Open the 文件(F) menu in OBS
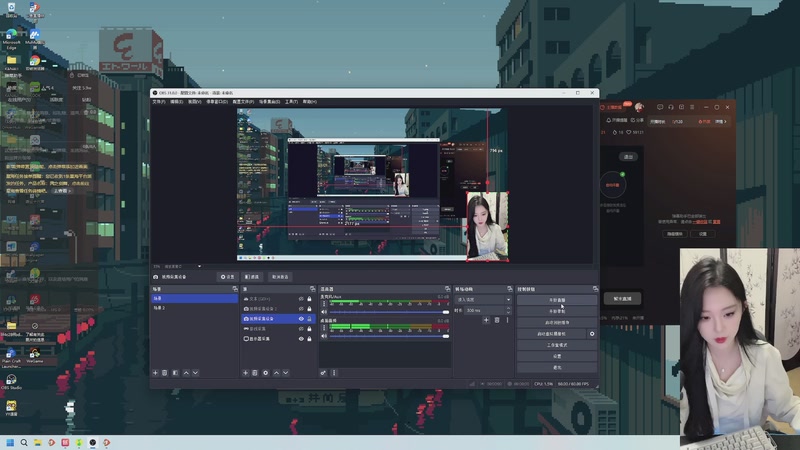 [x=159, y=102]
